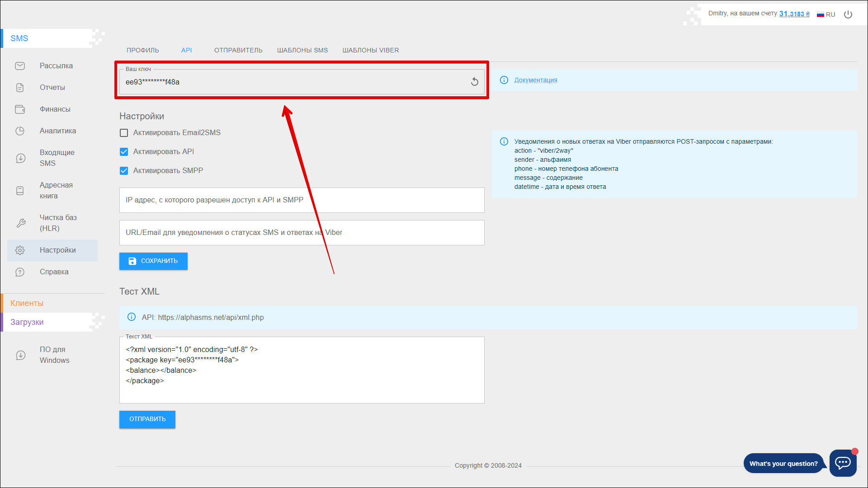Image resolution: width=868 pixels, height=488 pixels.
Task: Disable Активировать SMPP checkbox
Action: point(124,171)
